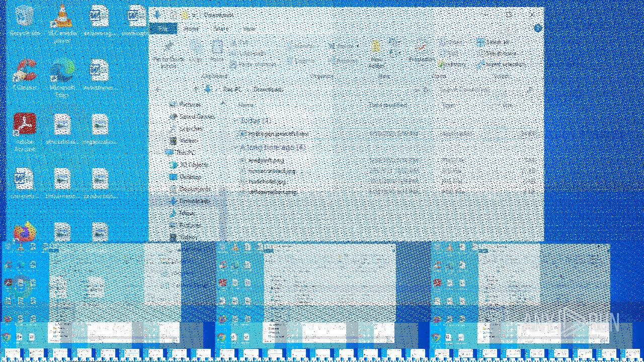644x362 pixels.
Task: Open the address bar history dropdown
Action: [417, 89]
